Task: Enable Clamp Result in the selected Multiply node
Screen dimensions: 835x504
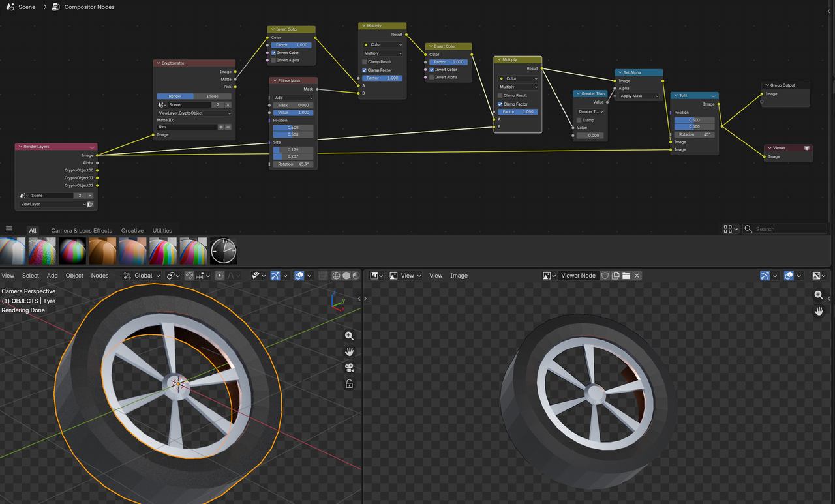Action: click(x=500, y=95)
